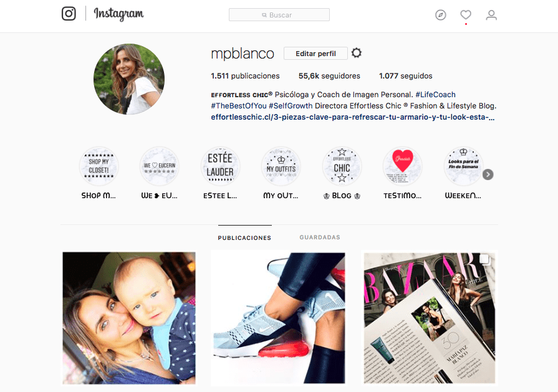Screen dimensions: 558x392
Task: Switch to the Guardadas tab
Action: [x=320, y=237]
